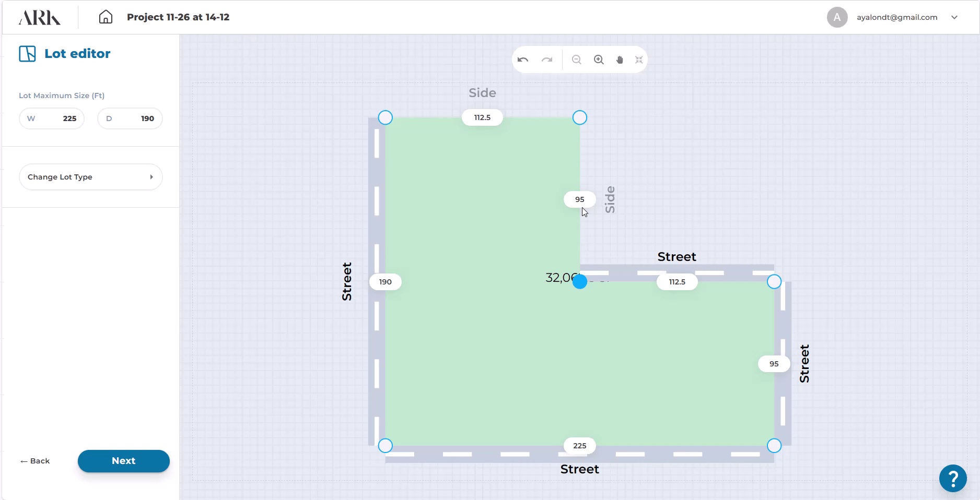Click the 190 left edge dimension label
Screen dimensions: 980x500
click(x=385, y=282)
